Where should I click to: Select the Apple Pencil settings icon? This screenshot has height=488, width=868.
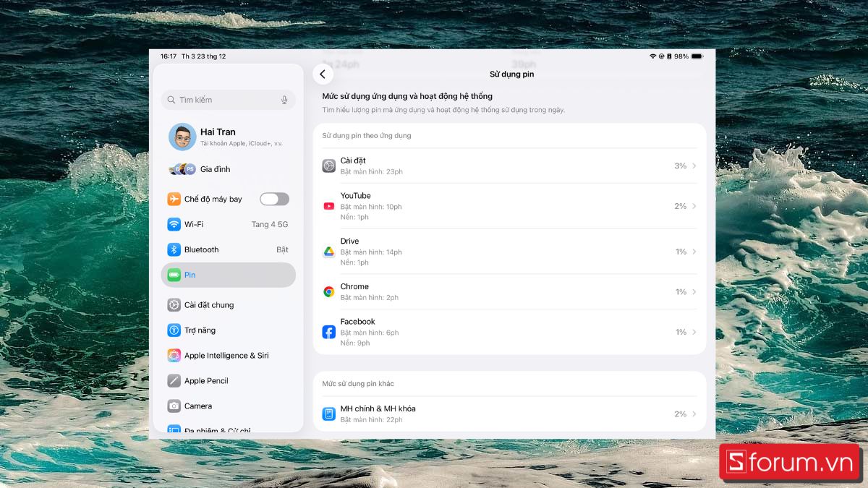click(174, 380)
